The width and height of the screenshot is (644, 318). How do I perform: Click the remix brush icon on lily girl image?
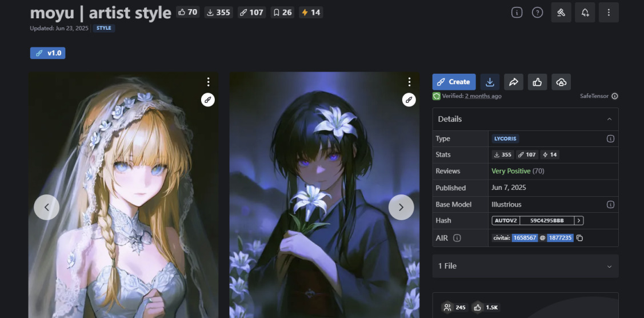coord(409,100)
